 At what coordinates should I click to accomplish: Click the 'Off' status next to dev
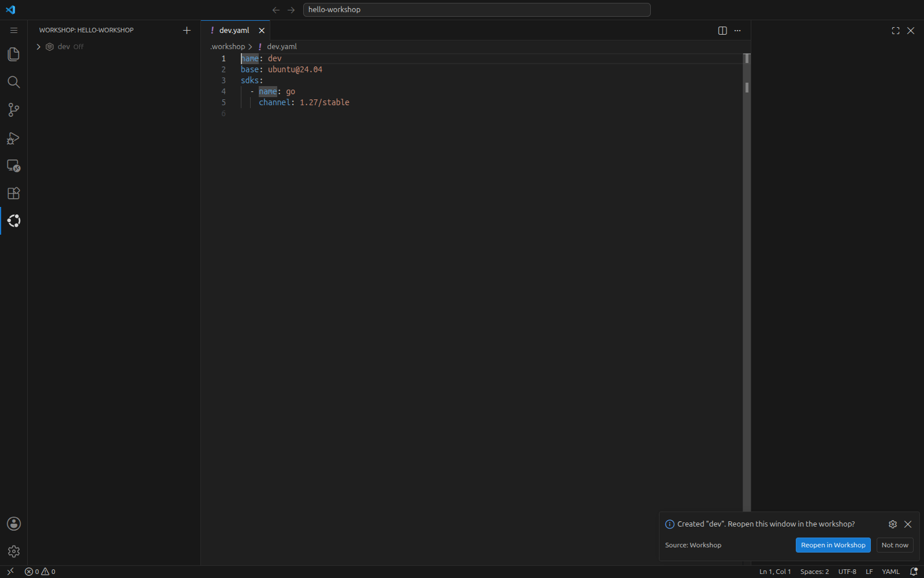(79, 47)
